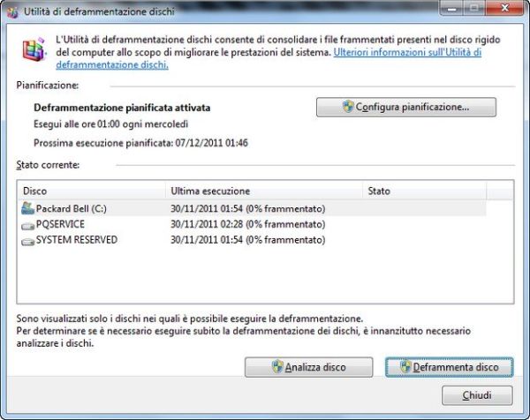
Task: Click shield icon on Configura pianificazione button
Action: 348,107
